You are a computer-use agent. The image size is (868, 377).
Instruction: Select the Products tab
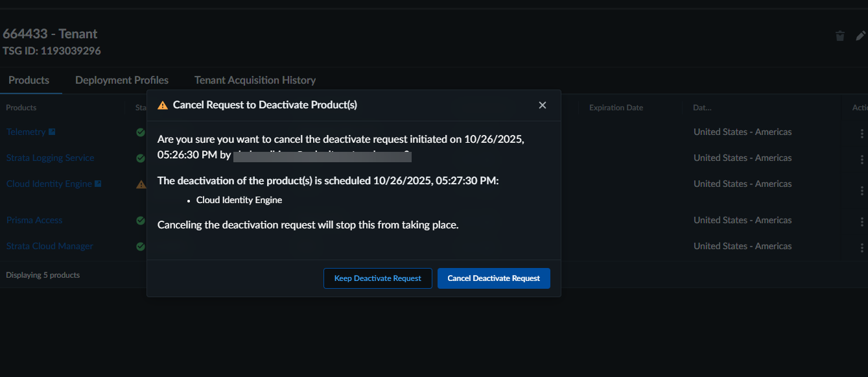click(29, 80)
